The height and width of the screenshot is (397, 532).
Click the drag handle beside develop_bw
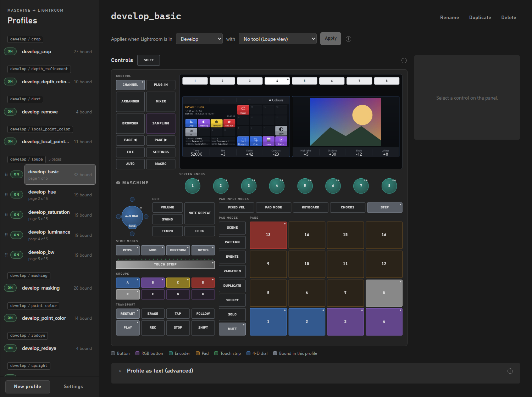[6, 255]
